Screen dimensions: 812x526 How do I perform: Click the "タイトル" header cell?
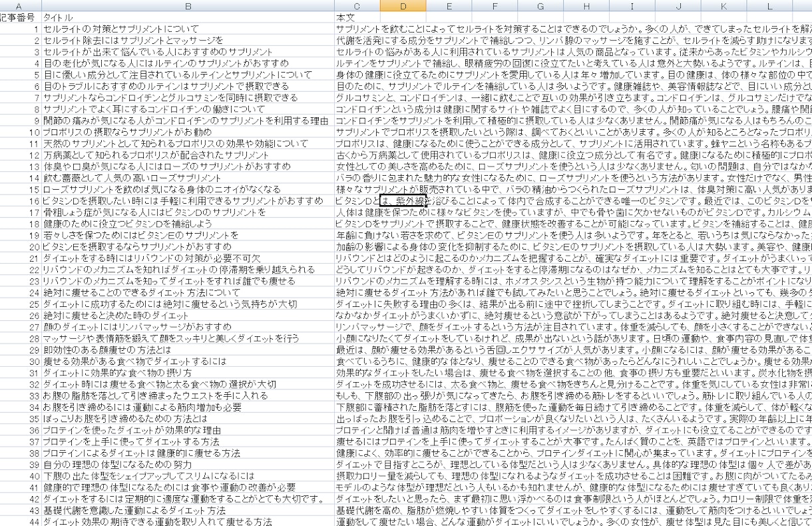[x=188, y=18]
